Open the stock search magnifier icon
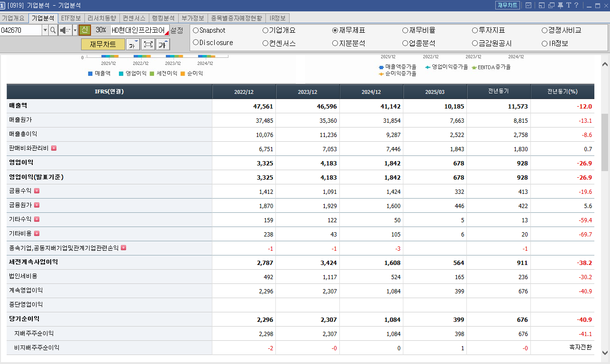 (x=53, y=30)
